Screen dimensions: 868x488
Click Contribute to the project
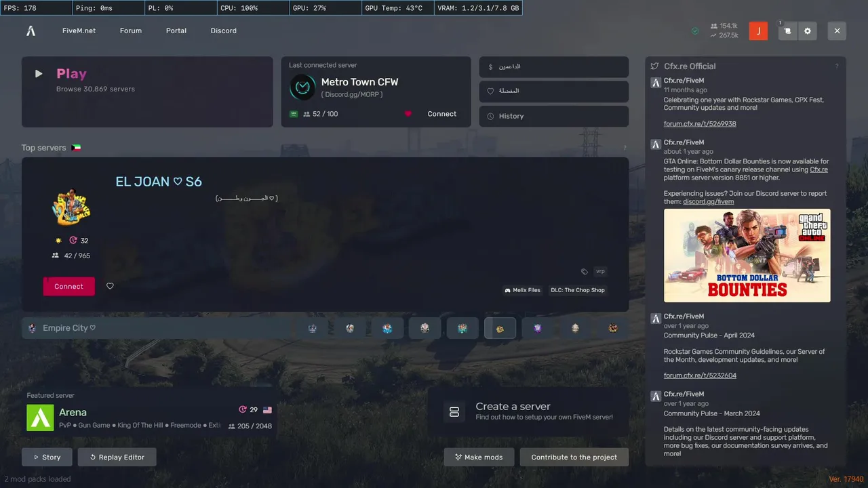point(574,457)
